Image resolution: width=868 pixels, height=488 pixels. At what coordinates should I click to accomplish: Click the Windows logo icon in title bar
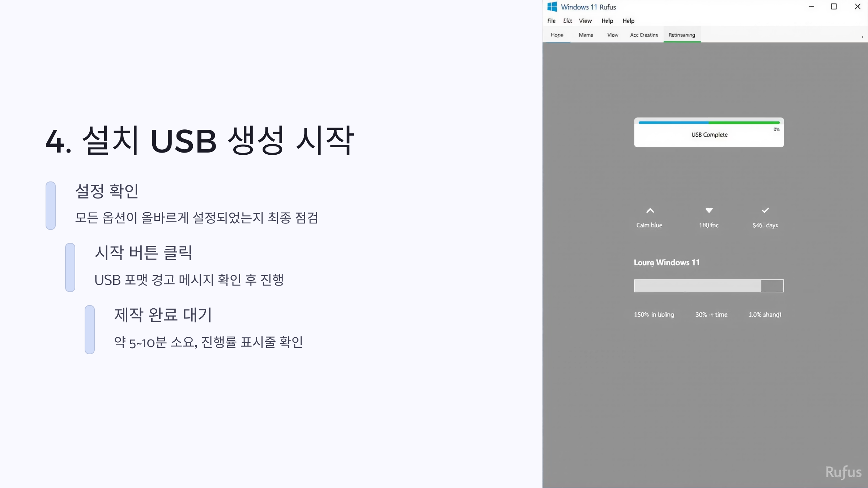[552, 7]
